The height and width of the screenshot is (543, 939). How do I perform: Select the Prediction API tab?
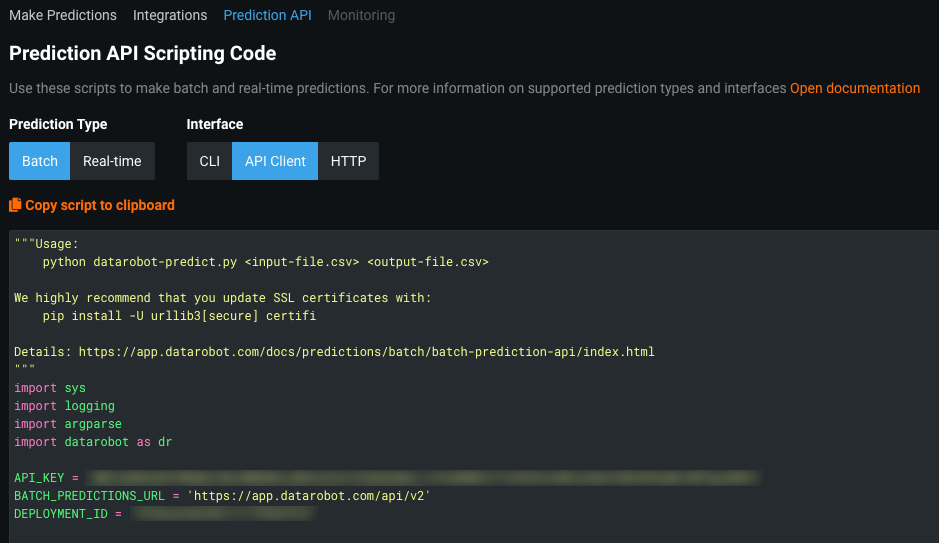[x=267, y=15]
